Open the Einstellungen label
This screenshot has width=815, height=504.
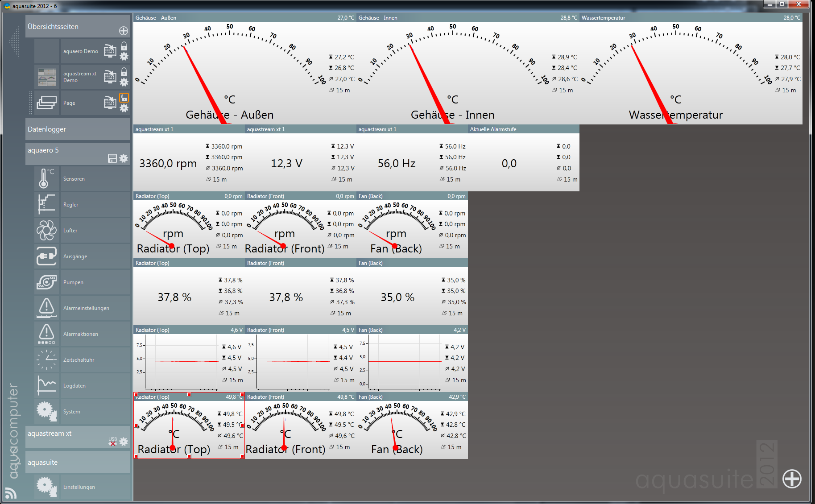click(x=79, y=487)
